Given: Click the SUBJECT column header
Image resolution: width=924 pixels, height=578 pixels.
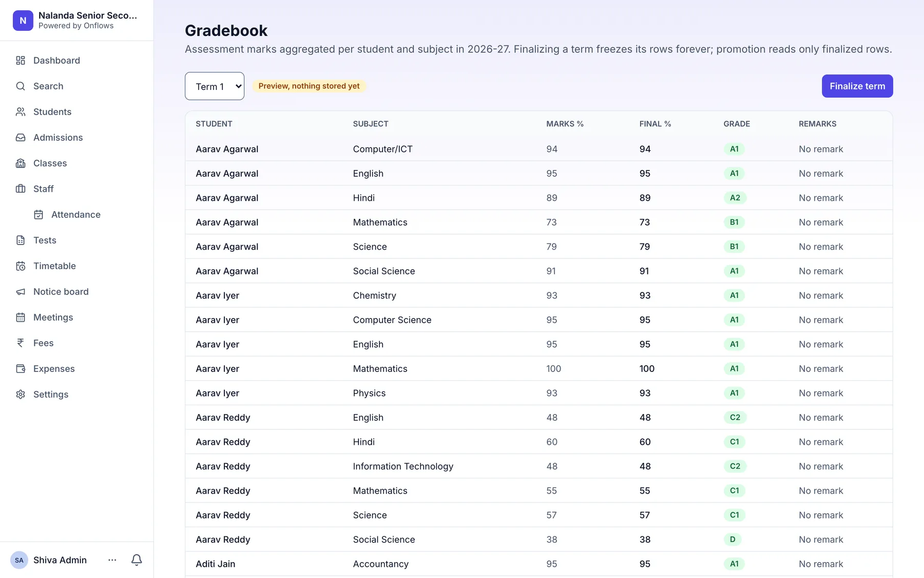Looking at the screenshot, I should click(371, 124).
